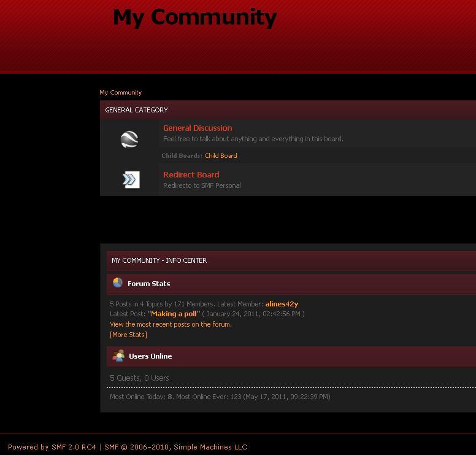Image resolution: width=476 pixels, height=455 pixels.
Task: Click the My Community - Info Center heading
Action: 159,260
